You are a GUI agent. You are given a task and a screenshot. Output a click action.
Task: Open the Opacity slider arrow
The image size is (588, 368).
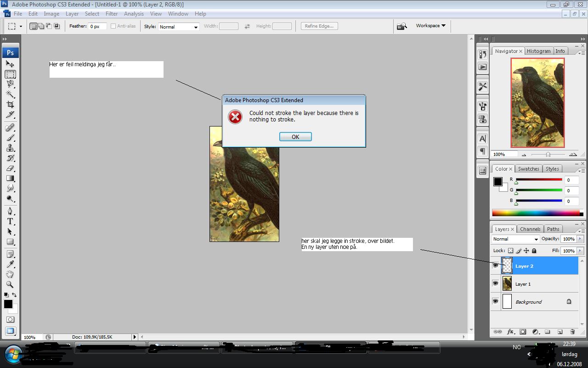(581, 239)
